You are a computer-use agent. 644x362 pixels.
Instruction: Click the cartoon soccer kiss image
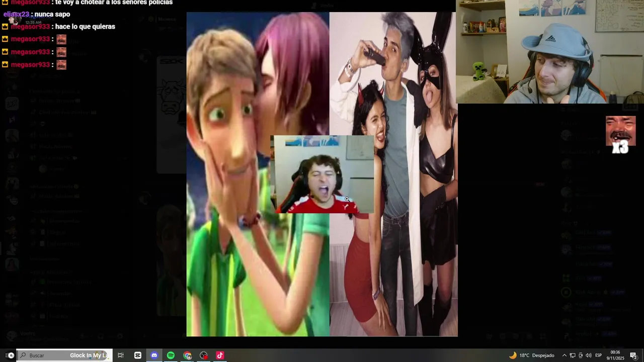tap(258, 174)
